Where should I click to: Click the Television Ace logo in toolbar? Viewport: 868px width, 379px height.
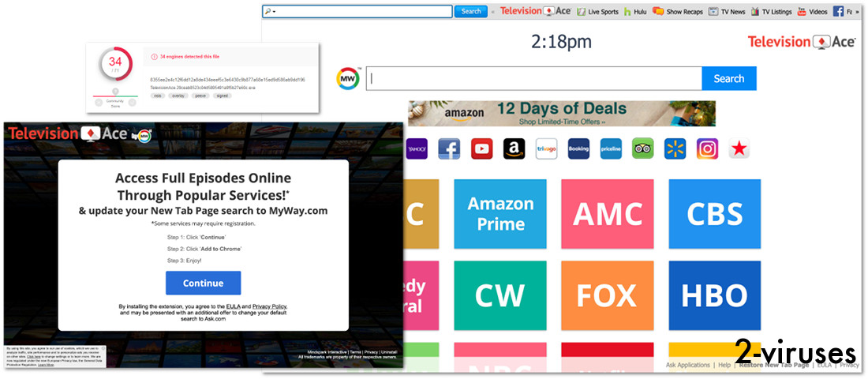[535, 11]
